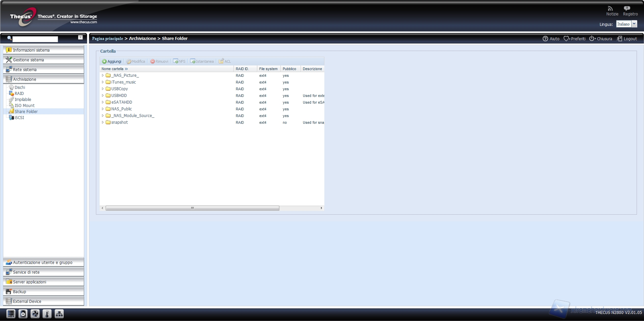Click the temperature thermometer icon
The height and width of the screenshot is (321, 644).
[47, 314]
